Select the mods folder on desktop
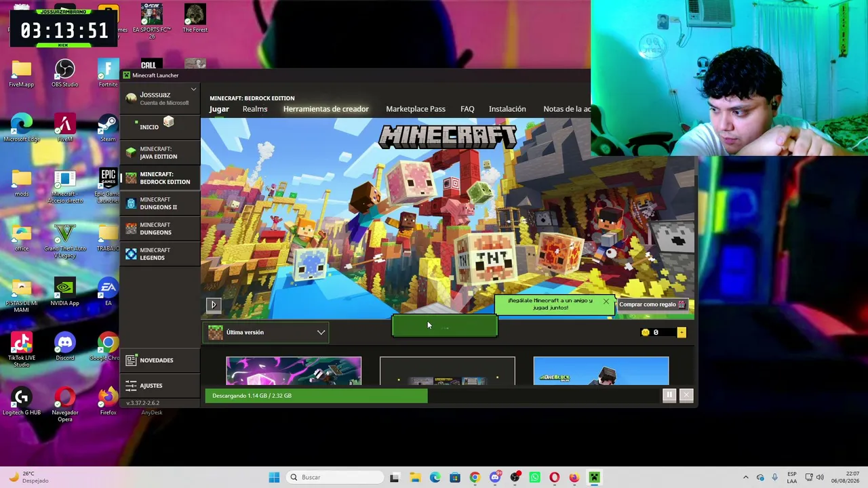The height and width of the screenshot is (488, 868). [21, 184]
